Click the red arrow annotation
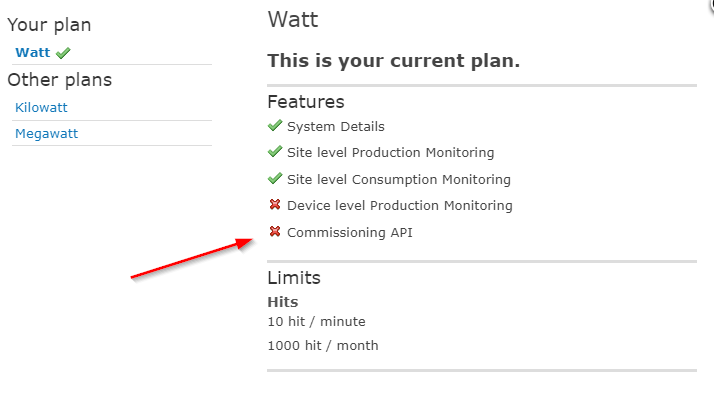This screenshot has width=714, height=405. point(190,259)
